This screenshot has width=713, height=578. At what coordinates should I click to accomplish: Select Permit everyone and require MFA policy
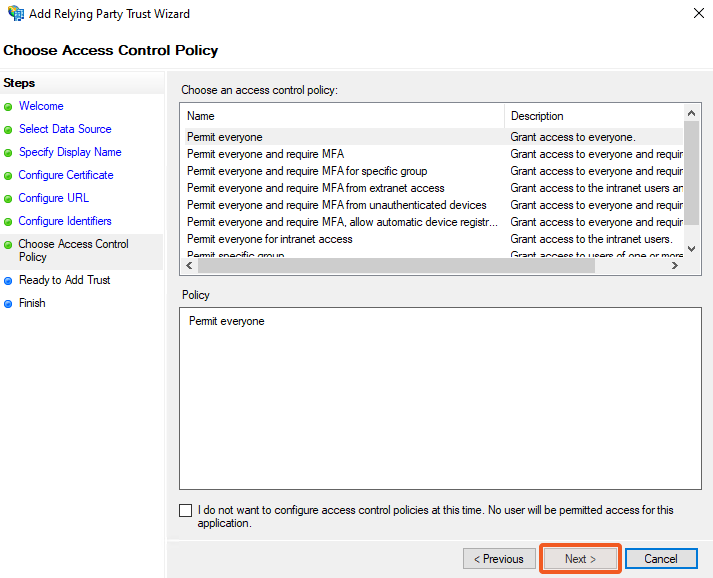[265, 154]
